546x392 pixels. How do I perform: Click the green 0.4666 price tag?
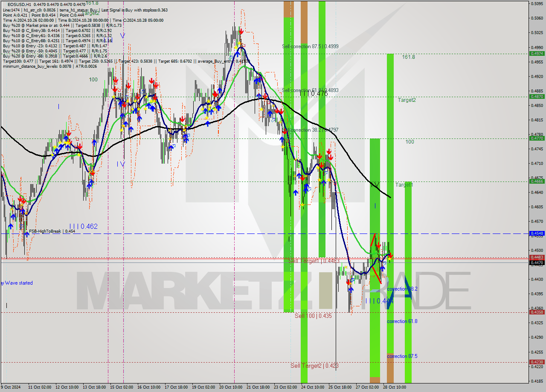tap(536, 181)
